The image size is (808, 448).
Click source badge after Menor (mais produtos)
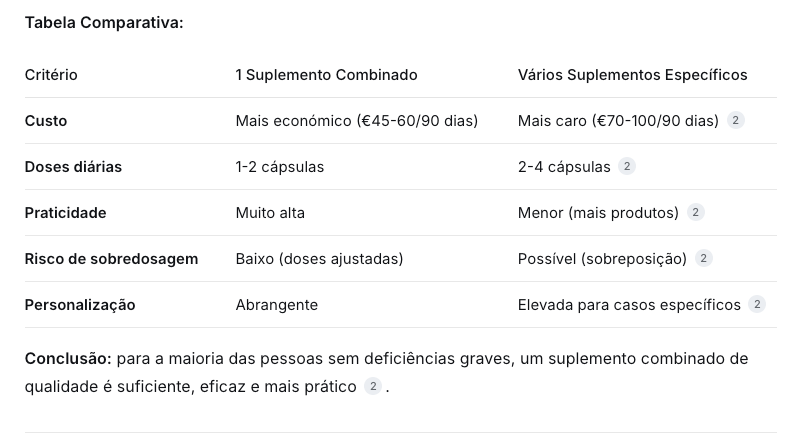tap(696, 213)
